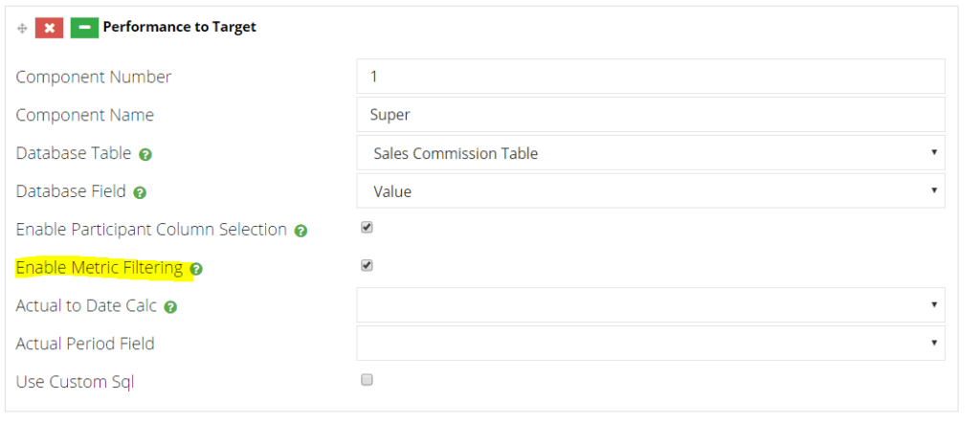The width and height of the screenshot is (980, 423).
Task: Expand the Database Field Value dropdown
Action: click(651, 191)
